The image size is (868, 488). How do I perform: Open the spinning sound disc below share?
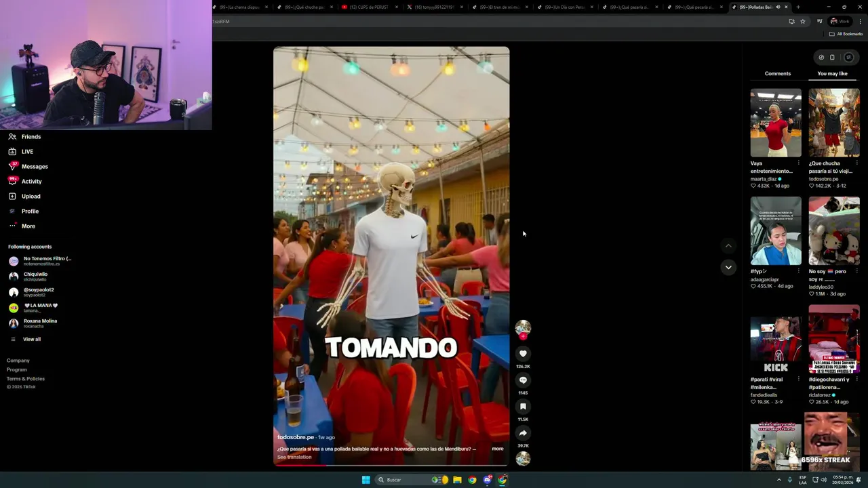coord(523,459)
